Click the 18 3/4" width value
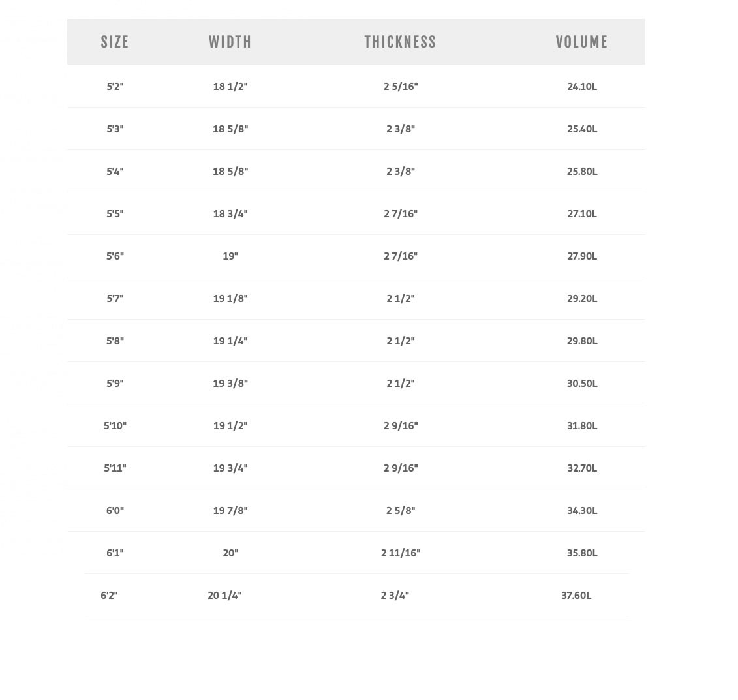 tap(230, 213)
